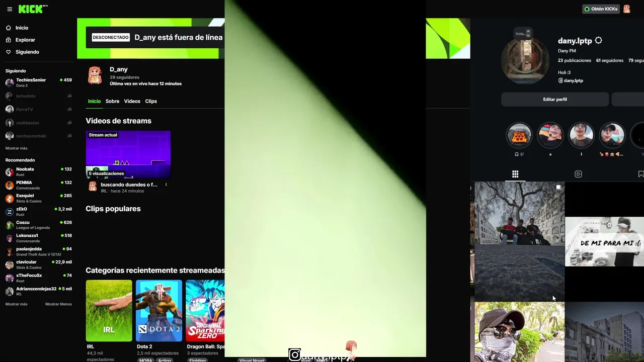The image size is (644, 362).
Task: Switch to Instagram Reels tab
Action: 578,174
